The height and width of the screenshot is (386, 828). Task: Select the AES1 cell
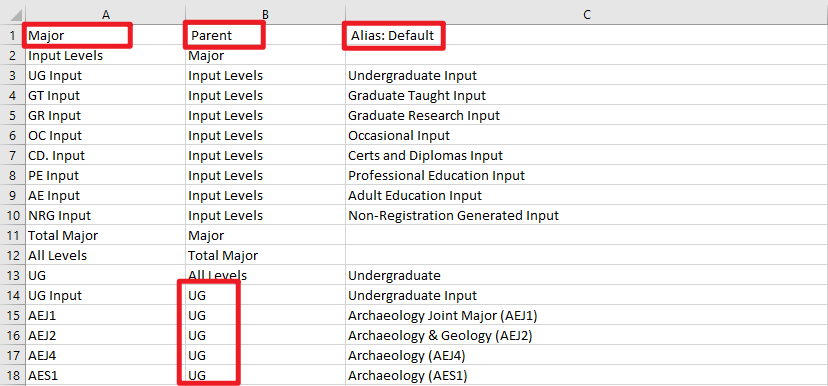106,376
